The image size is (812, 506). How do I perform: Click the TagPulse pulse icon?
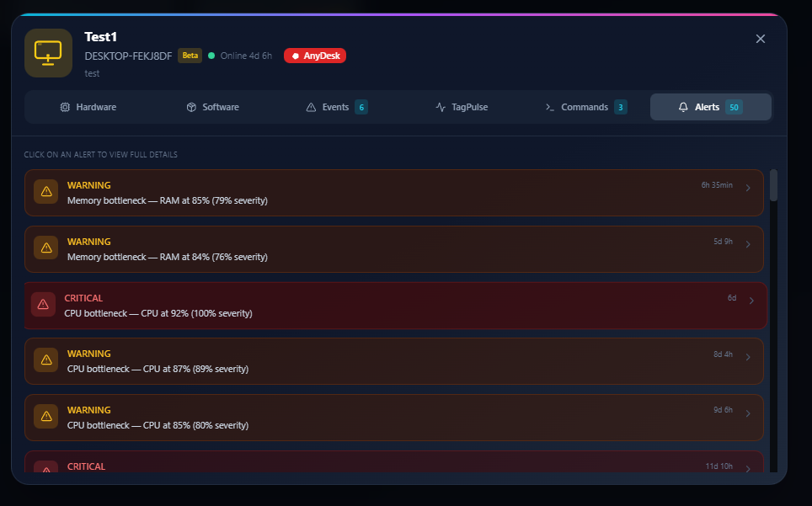pos(439,107)
